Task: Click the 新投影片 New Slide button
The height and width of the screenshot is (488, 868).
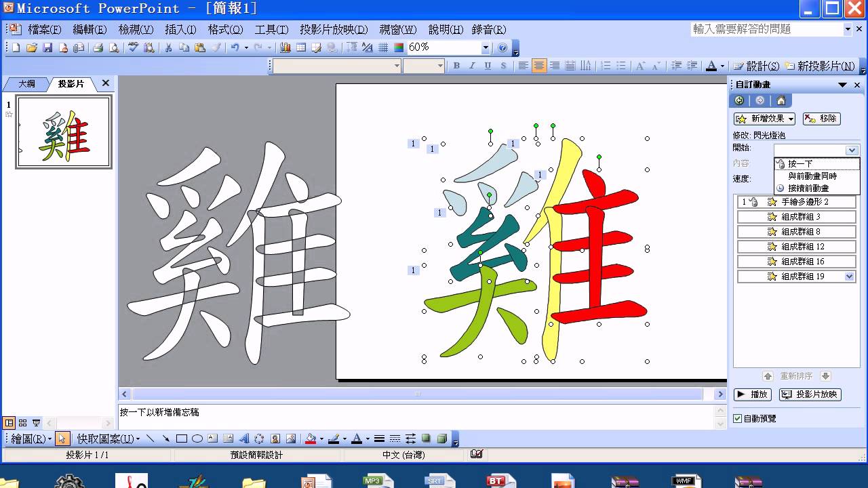Action: [x=820, y=66]
